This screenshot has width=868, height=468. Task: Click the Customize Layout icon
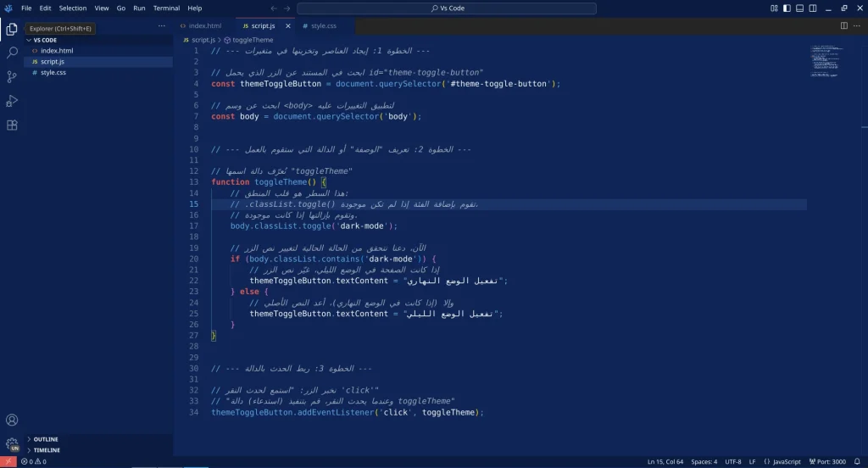[774, 8]
